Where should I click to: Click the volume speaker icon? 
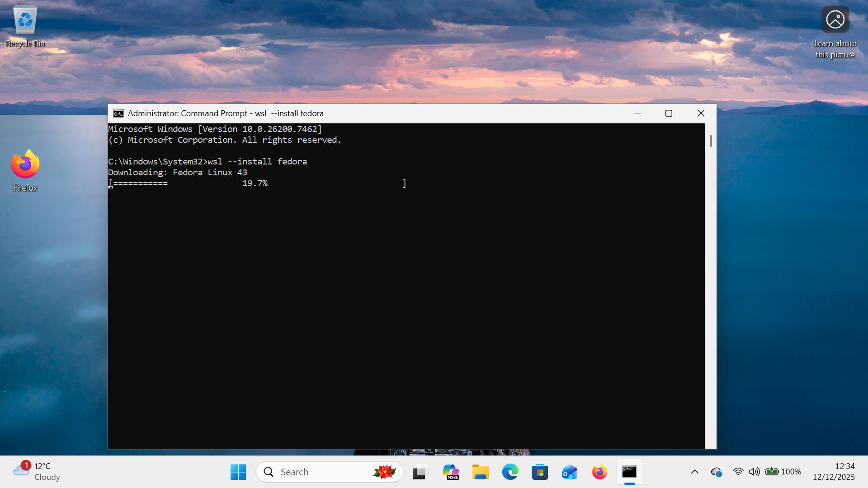[754, 472]
